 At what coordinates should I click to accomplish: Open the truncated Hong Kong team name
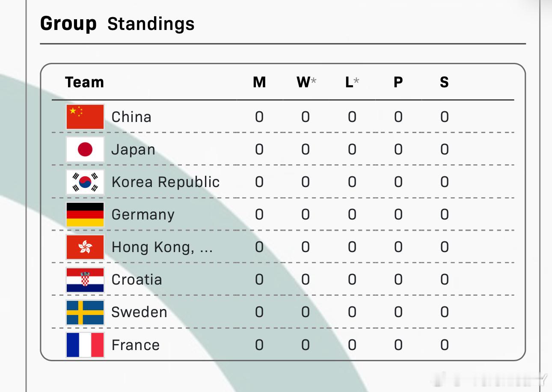(162, 247)
